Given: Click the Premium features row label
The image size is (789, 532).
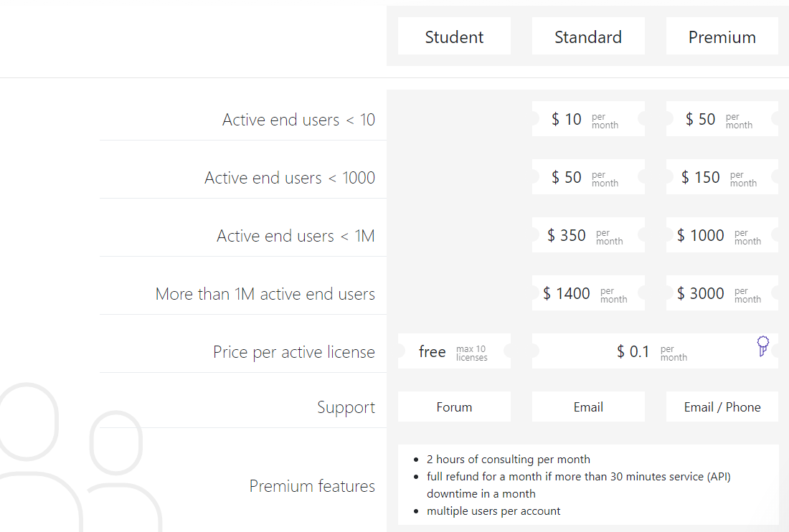Looking at the screenshot, I should pos(312,485).
